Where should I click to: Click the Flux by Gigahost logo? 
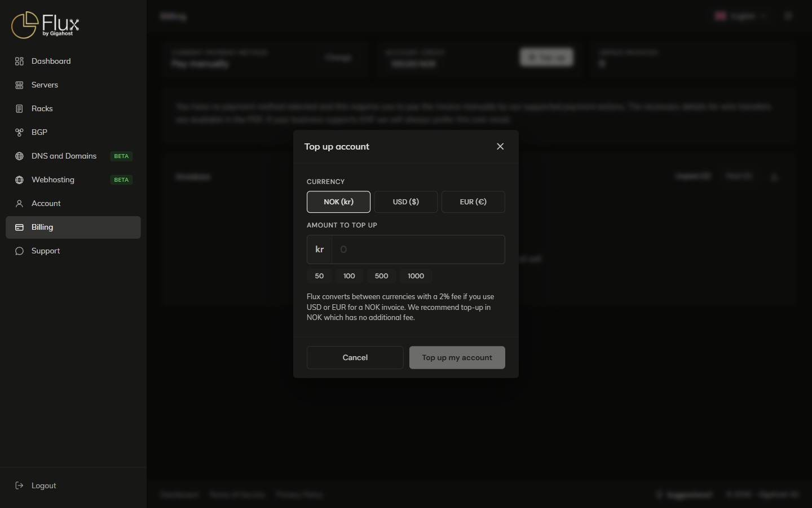click(45, 25)
